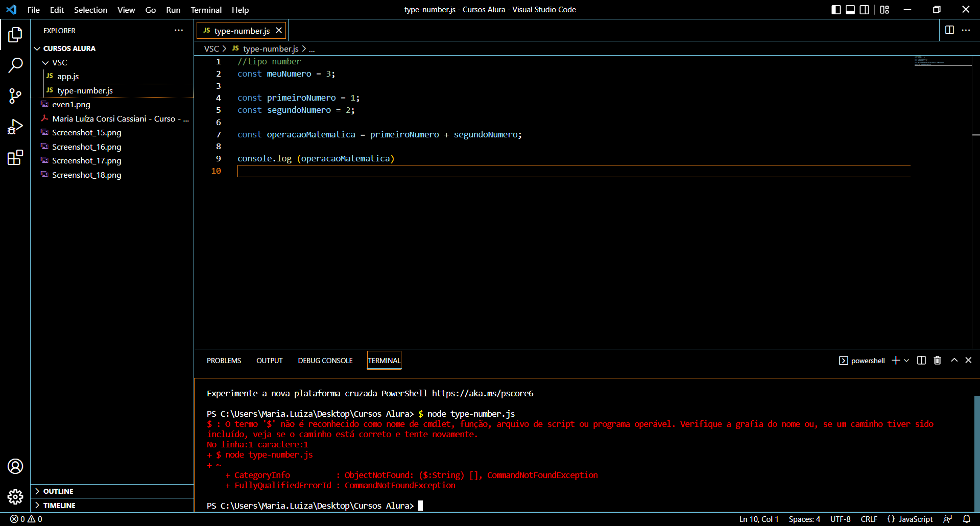Open the Manage gear icon
This screenshot has width=980, height=526.
(15, 496)
